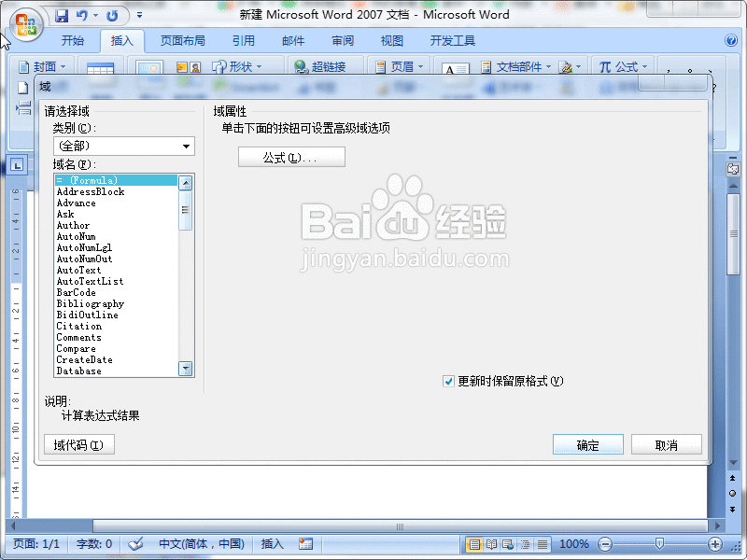The width and height of the screenshot is (747, 560).
Task: Click the spell check icon in status bar
Action: click(136, 544)
